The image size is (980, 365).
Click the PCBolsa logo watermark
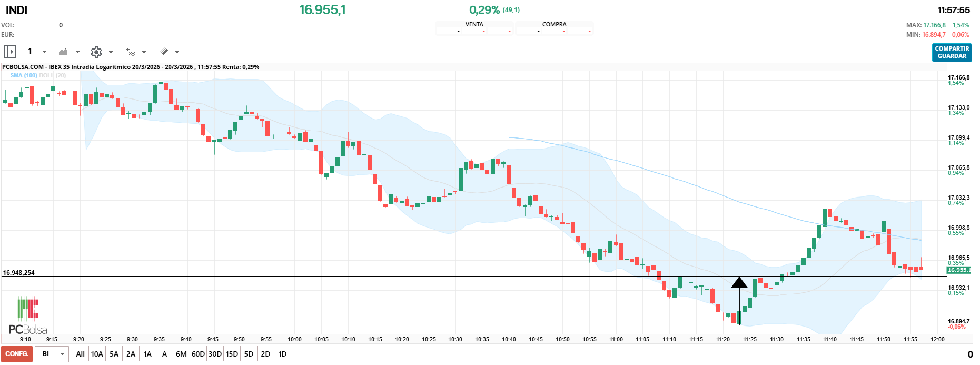tap(27, 317)
